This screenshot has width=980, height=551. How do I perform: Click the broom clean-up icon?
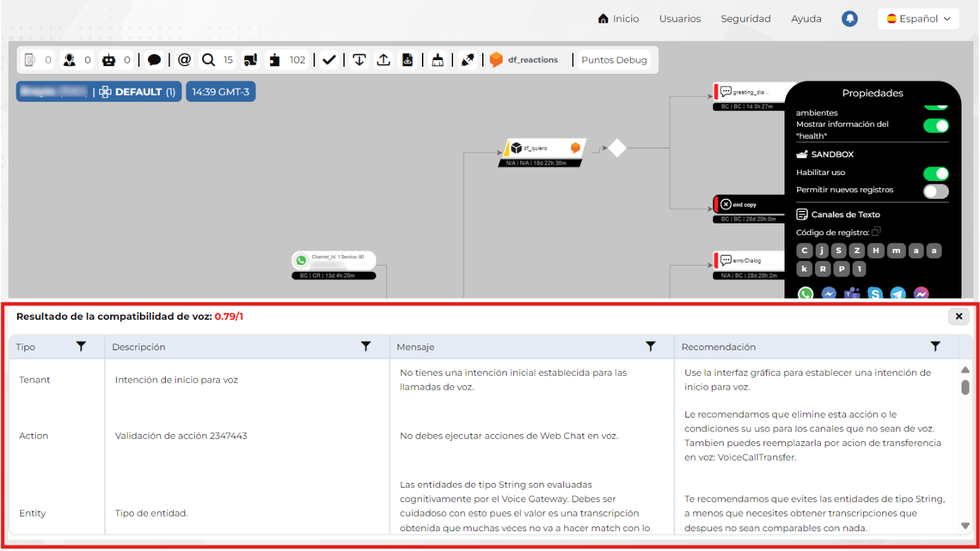(x=438, y=60)
